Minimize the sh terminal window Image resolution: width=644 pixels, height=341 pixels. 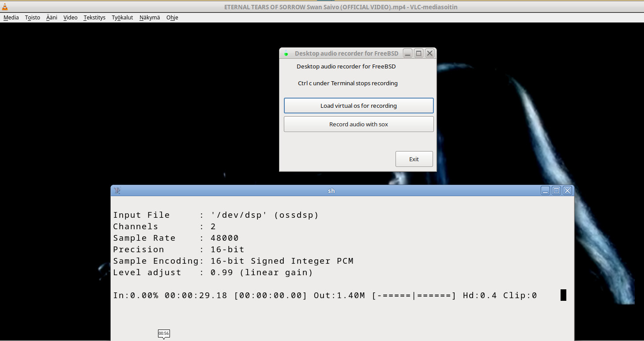pos(546,191)
